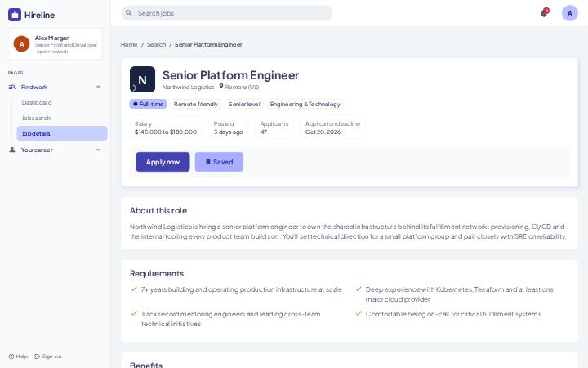Click the Senior Platform Engineer job title

coord(230,75)
